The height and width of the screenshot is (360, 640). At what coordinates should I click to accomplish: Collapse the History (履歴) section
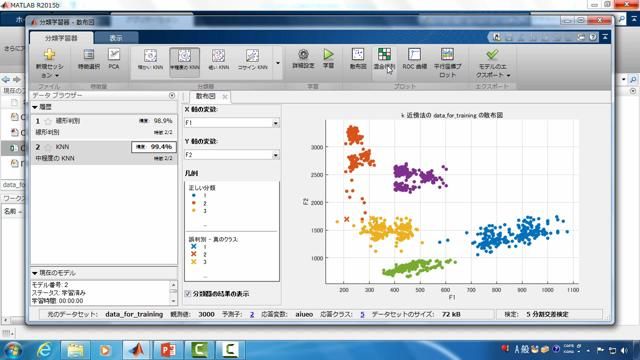pos(35,107)
